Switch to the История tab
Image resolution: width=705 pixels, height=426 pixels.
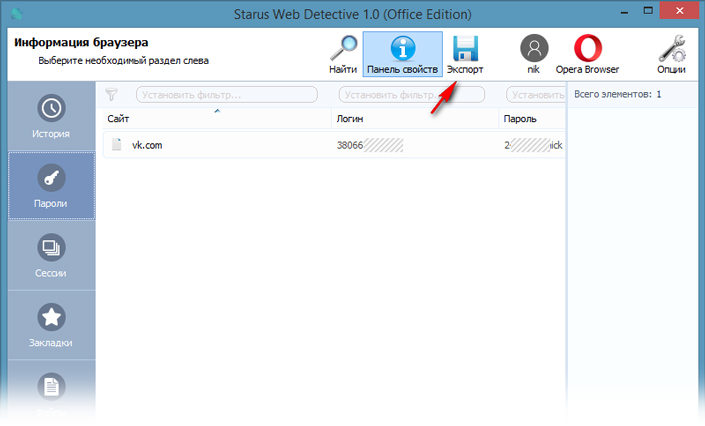pos(51,116)
